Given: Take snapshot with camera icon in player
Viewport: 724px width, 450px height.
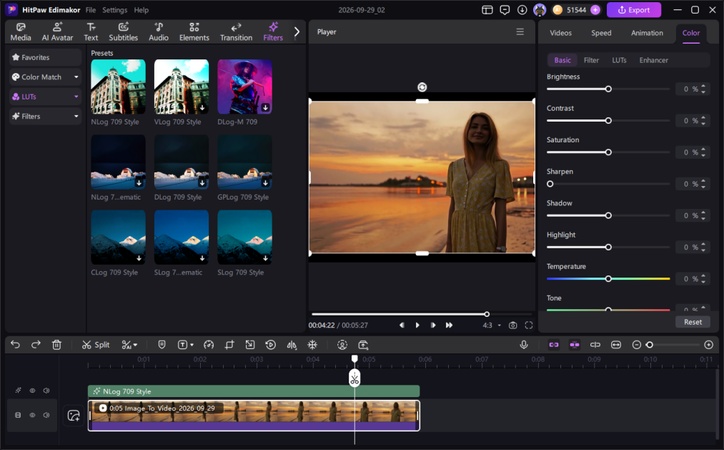Looking at the screenshot, I should pos(513,325).
